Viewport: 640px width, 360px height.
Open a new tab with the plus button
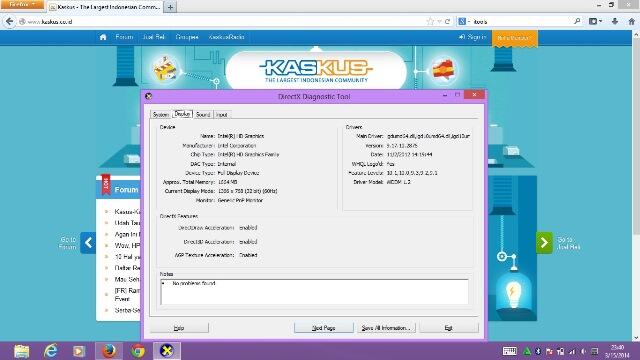[170, 7]
